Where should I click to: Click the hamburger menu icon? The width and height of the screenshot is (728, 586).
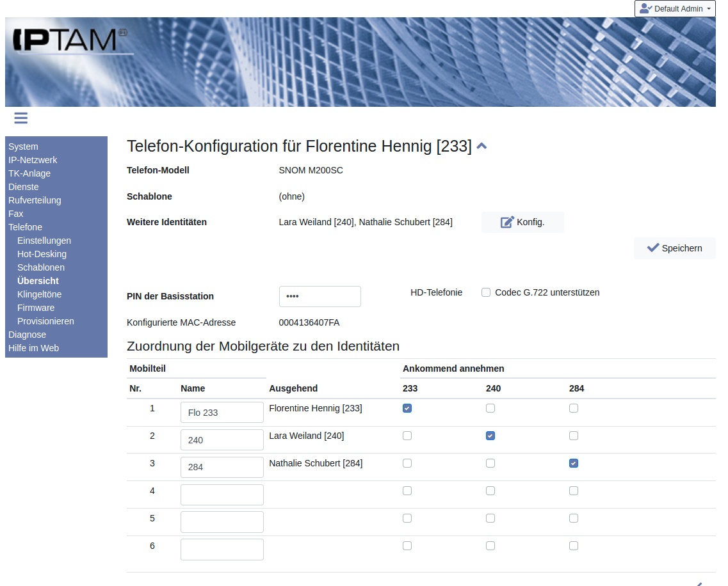tap(20, 118)
